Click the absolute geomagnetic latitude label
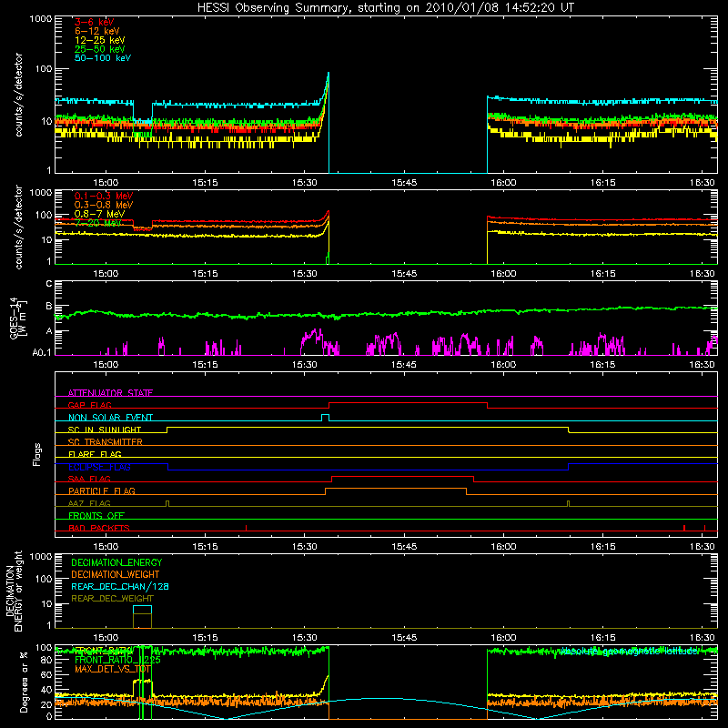The width and height of the screenshot is (728, 728). pos(629,652)
